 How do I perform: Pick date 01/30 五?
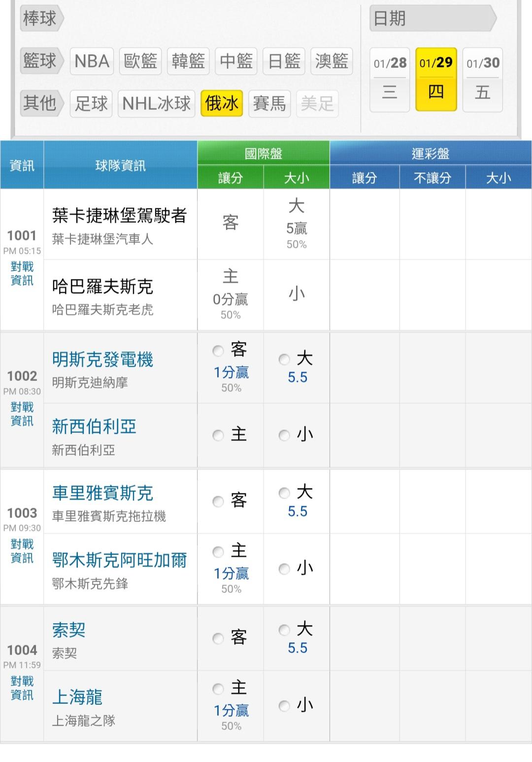483,79
